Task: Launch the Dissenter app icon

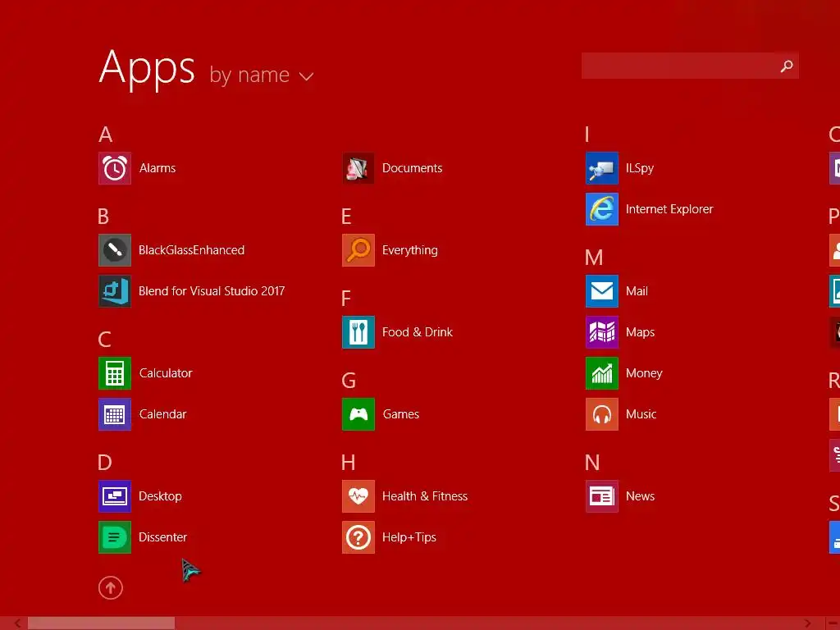Action: click(115, 537)
